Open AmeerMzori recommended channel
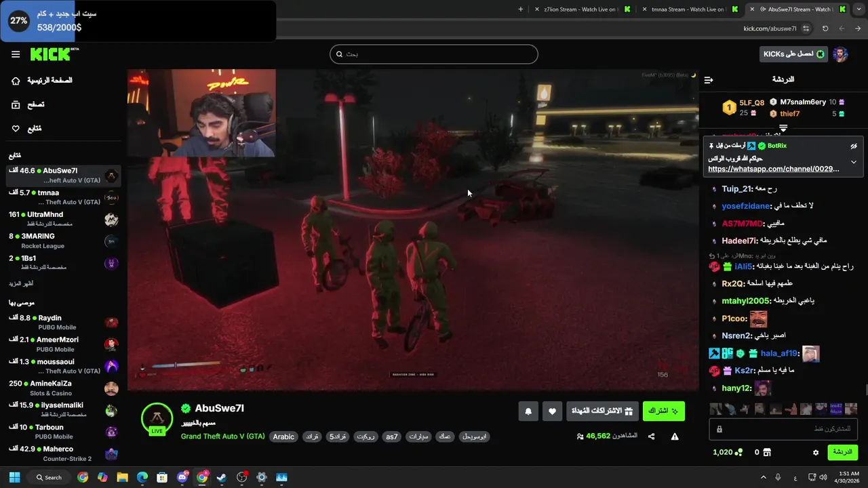Screen dimensions: 868x488 pos(64,344)
